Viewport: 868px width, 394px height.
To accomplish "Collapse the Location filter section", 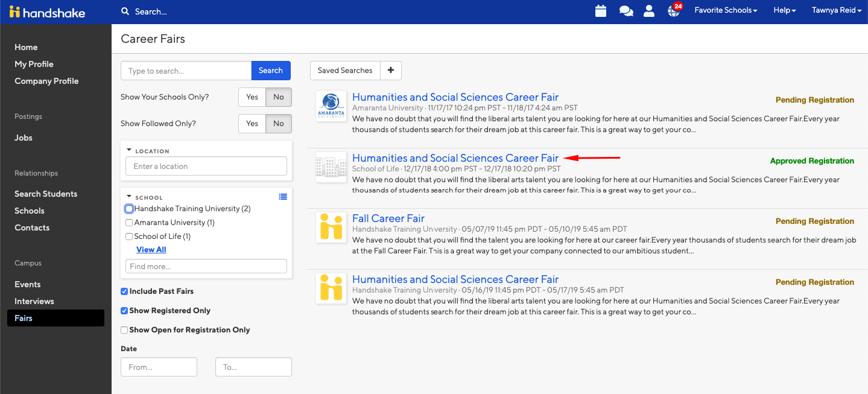I will (129, 151).
